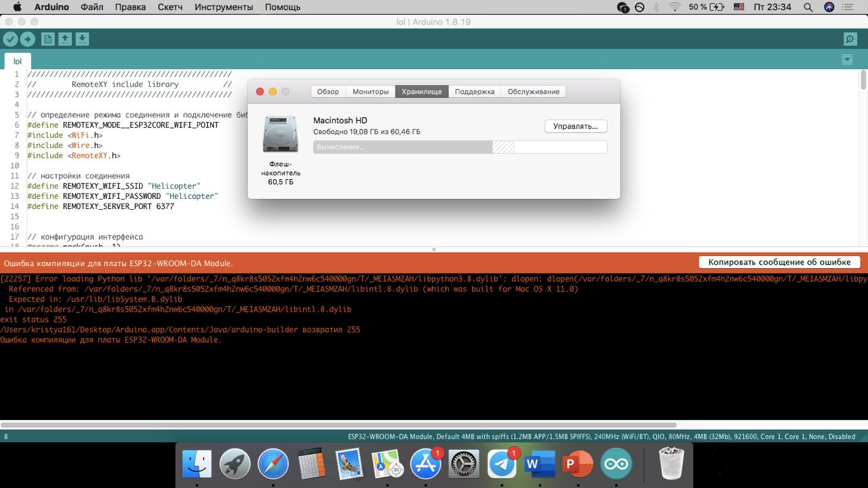Click the REMOTEXY_WIFI_SSID "Helicopter" line

tap(114, 186)
